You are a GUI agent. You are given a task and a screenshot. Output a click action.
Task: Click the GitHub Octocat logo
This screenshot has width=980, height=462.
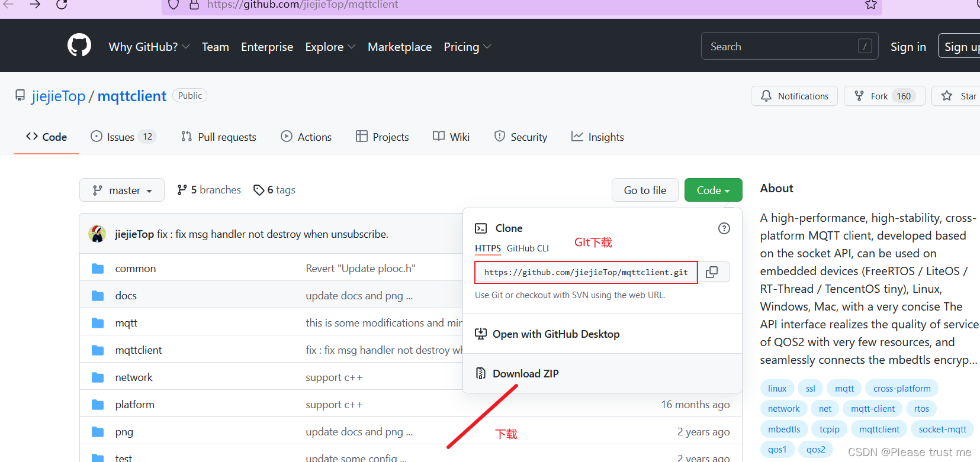pos(79,46)
